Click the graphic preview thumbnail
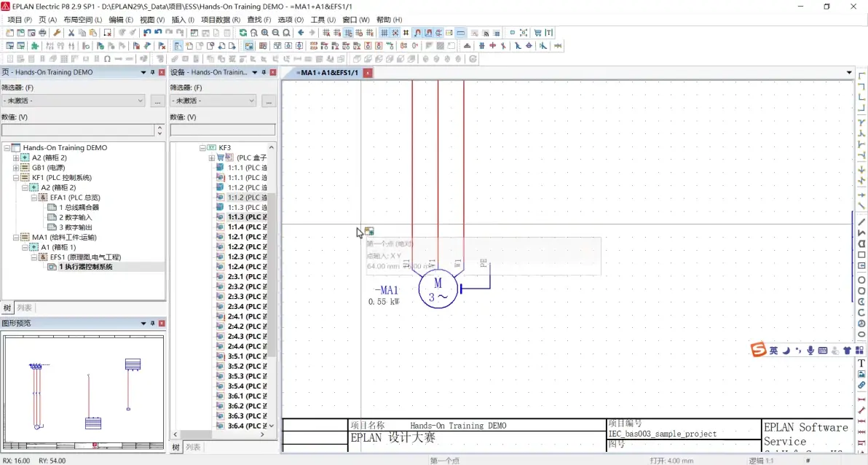This screenshot has width=868, height=465. pyautogui.click(x=84, y=392)
